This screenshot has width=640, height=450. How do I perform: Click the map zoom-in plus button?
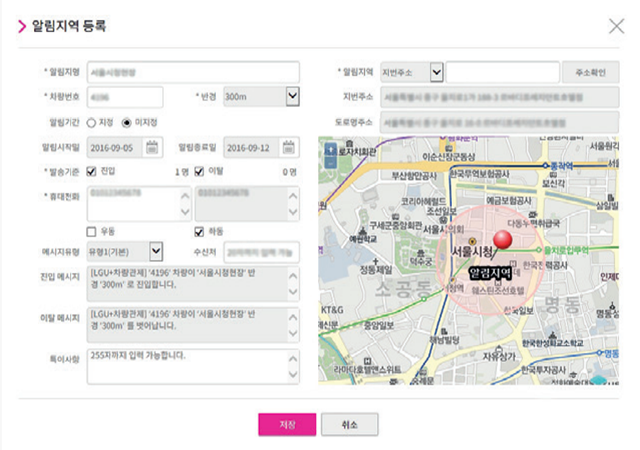pyautogui.click(x=331, y=148)
